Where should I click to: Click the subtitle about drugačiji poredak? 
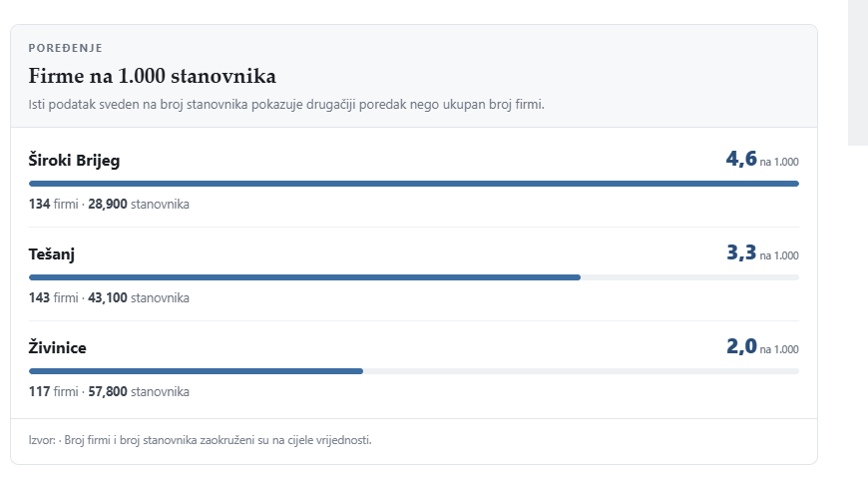tap(286, 104)
